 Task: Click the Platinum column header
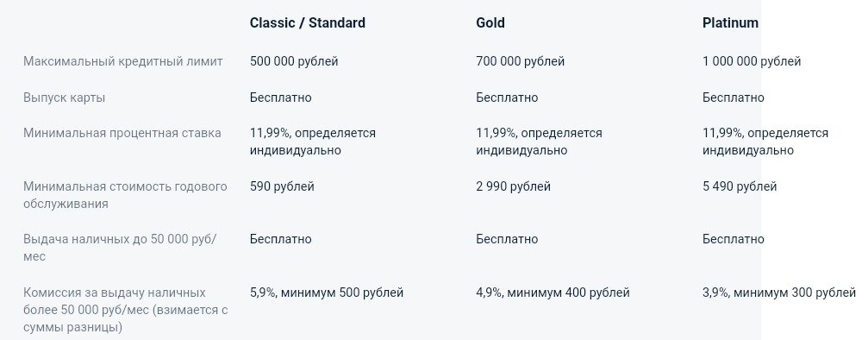click(730, 22)
